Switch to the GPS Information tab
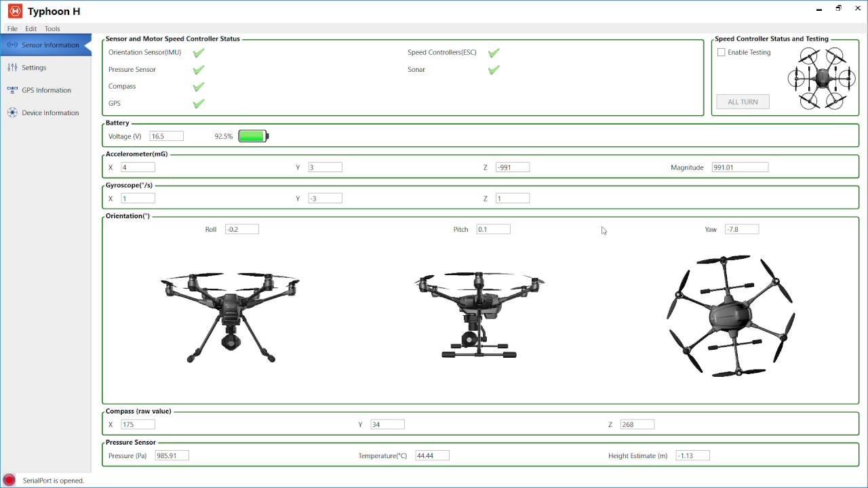 [45, 89]
